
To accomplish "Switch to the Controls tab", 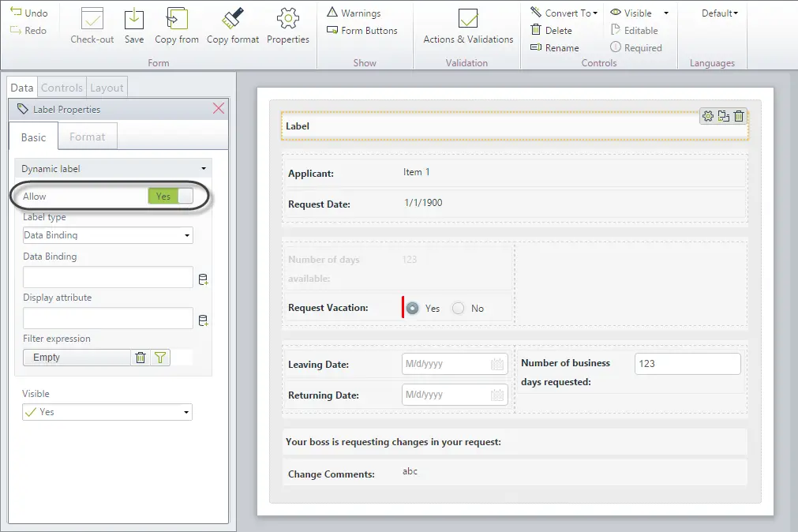I will [62, 88].
